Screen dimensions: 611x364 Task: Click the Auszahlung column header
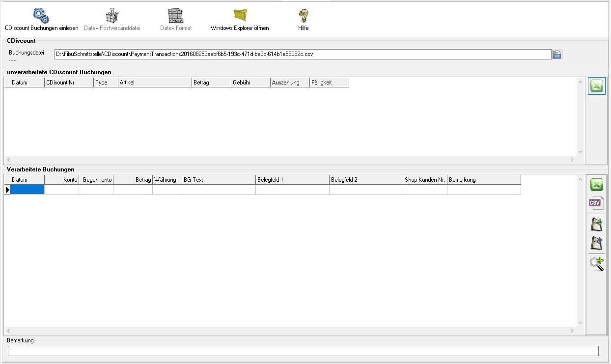290,83
